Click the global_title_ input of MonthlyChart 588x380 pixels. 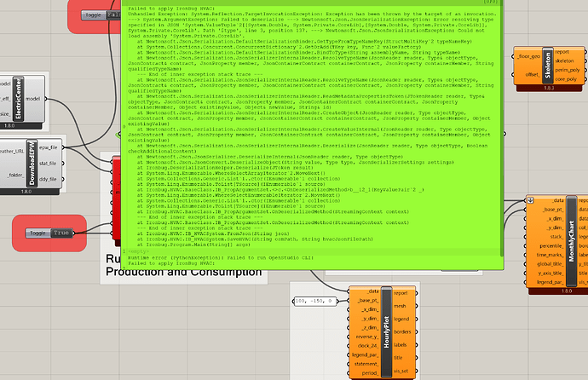[x=551, y=264]
